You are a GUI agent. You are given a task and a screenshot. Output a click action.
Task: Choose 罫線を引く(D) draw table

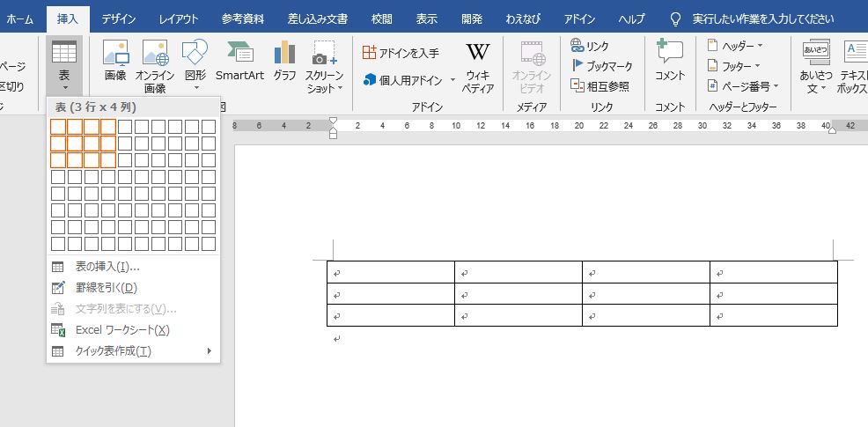134,288
